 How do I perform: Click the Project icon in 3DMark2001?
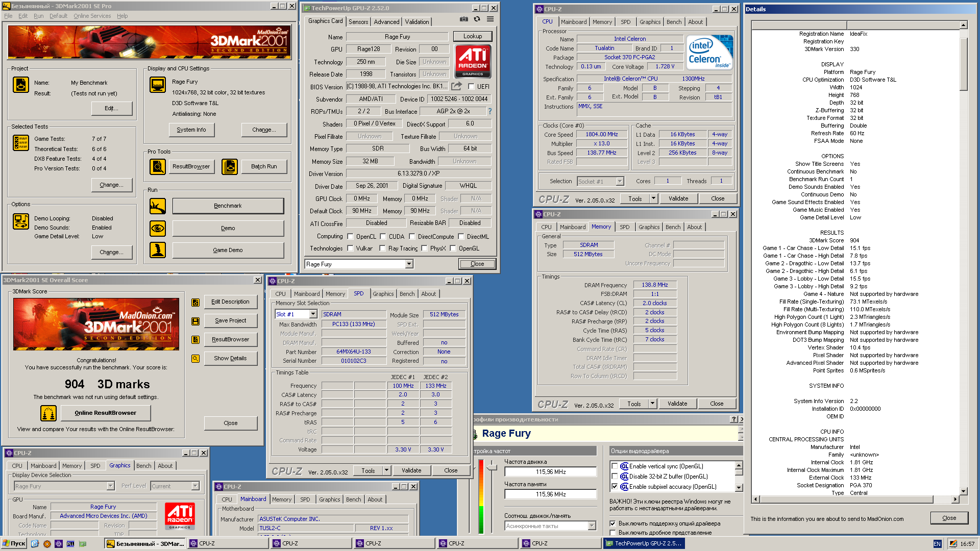21,85
